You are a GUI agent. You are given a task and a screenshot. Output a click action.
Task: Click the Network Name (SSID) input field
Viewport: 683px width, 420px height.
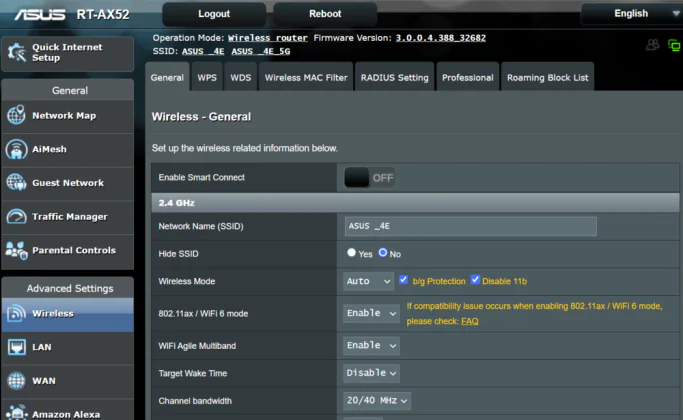coord(470,226)
